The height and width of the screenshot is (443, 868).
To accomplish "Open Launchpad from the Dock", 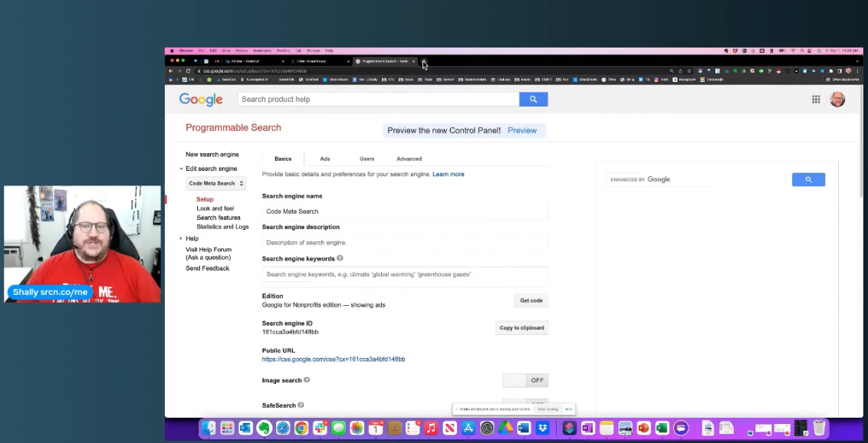I will tap(227, 428).
